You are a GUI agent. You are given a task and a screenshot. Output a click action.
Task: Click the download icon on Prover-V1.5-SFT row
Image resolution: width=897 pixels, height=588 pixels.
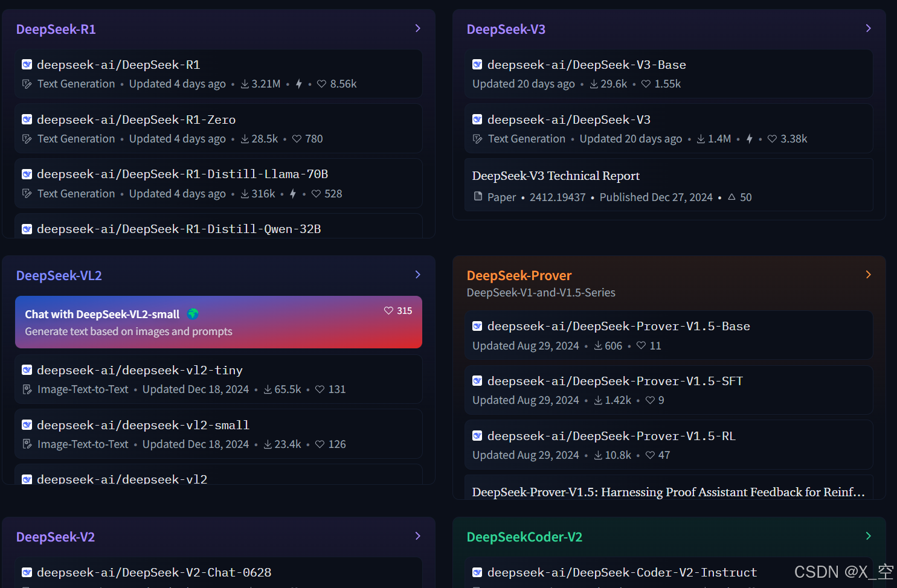coord(598,400)
